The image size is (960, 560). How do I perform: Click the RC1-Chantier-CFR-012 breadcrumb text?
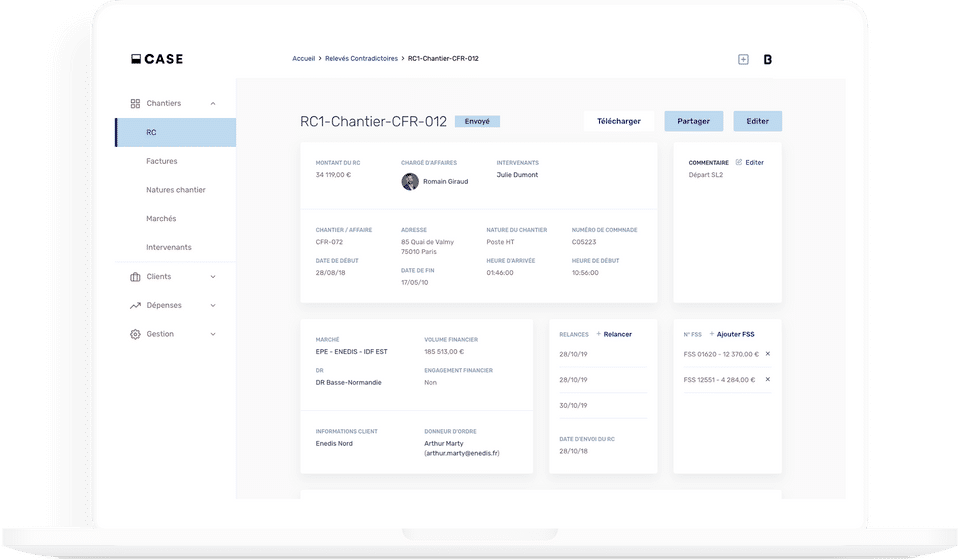(x=443, y=59)
